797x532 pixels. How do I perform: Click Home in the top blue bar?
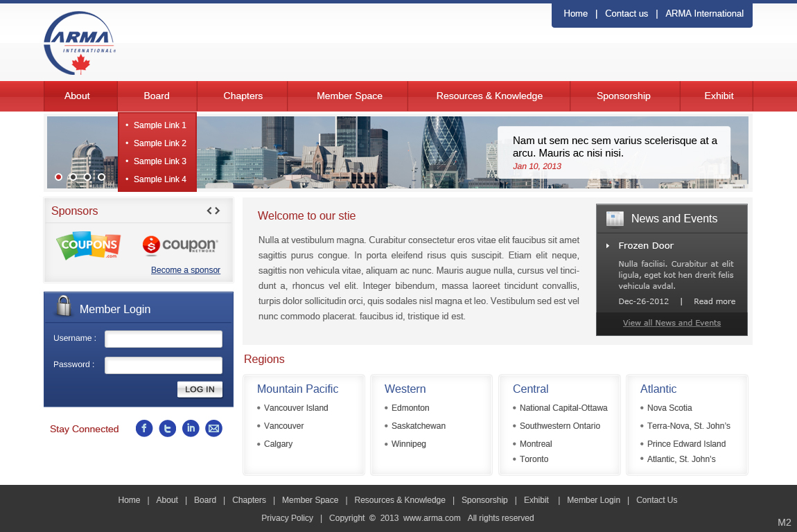[x=575, y=14]
